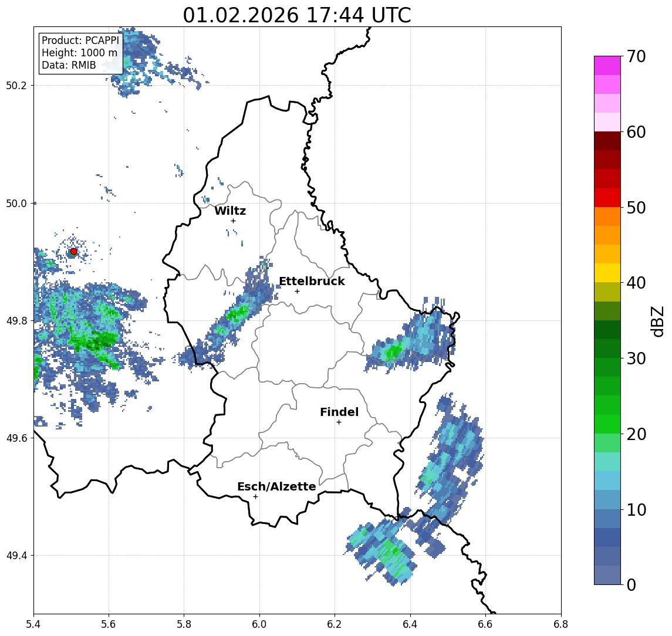Click the plus marker below Esch/Alzette
Viewport: 672px width, 636px height.
(x=255, y=497)
